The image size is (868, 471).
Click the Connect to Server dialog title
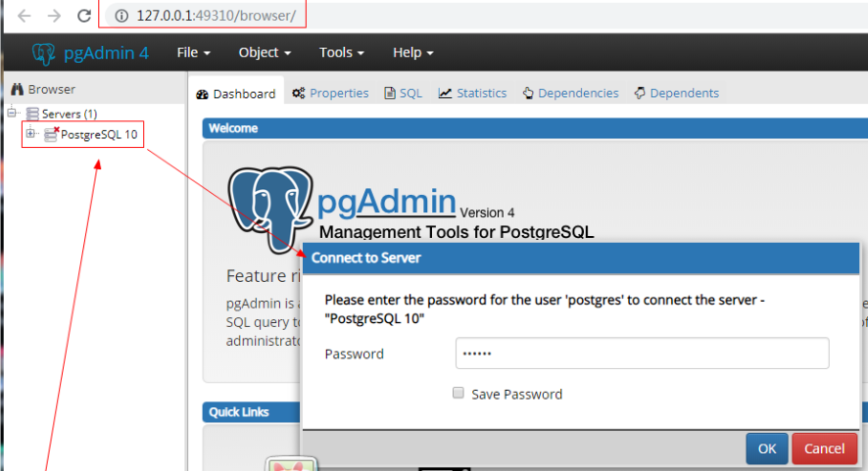365,258
